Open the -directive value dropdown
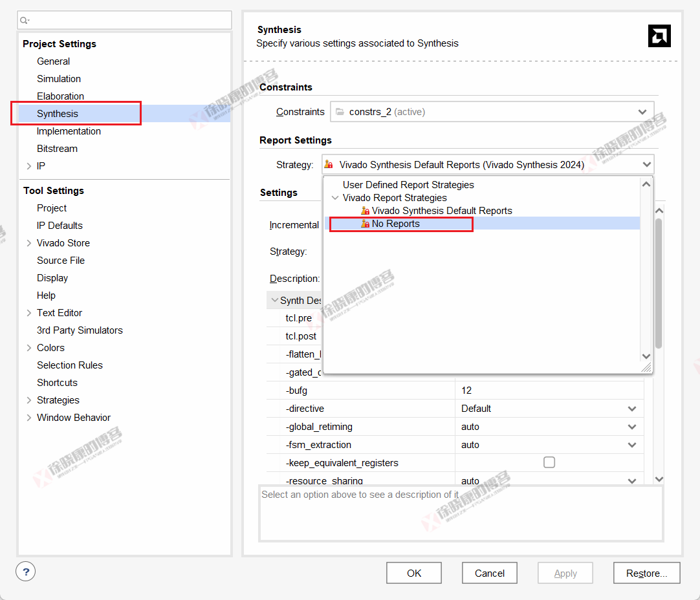700x600 pixels. click(x=632, y=409)
